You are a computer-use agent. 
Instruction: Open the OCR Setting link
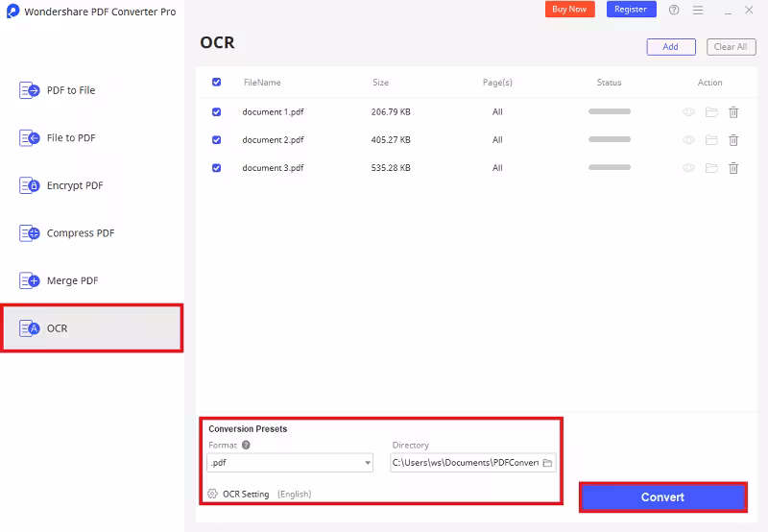tap(246, 495)
